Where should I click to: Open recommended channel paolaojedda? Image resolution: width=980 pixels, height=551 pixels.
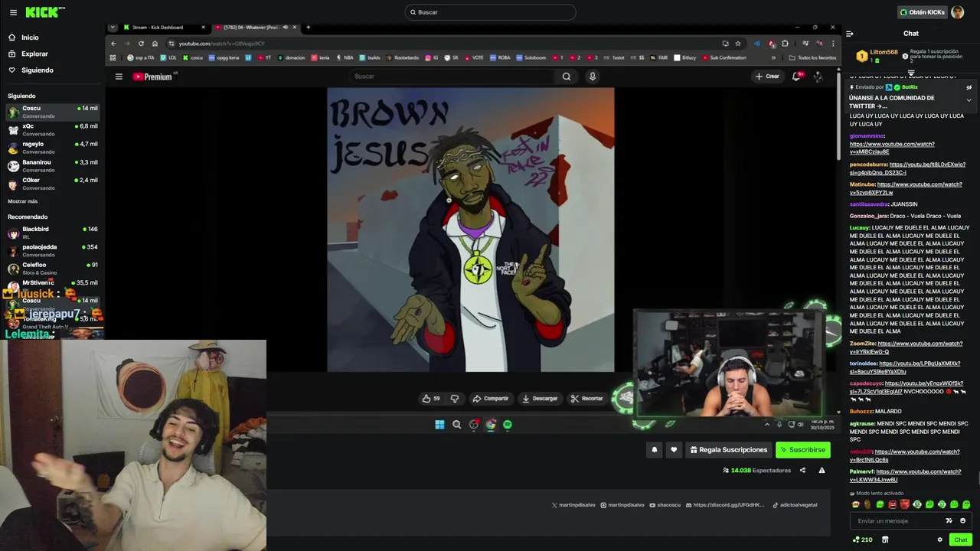pos(52,250)
